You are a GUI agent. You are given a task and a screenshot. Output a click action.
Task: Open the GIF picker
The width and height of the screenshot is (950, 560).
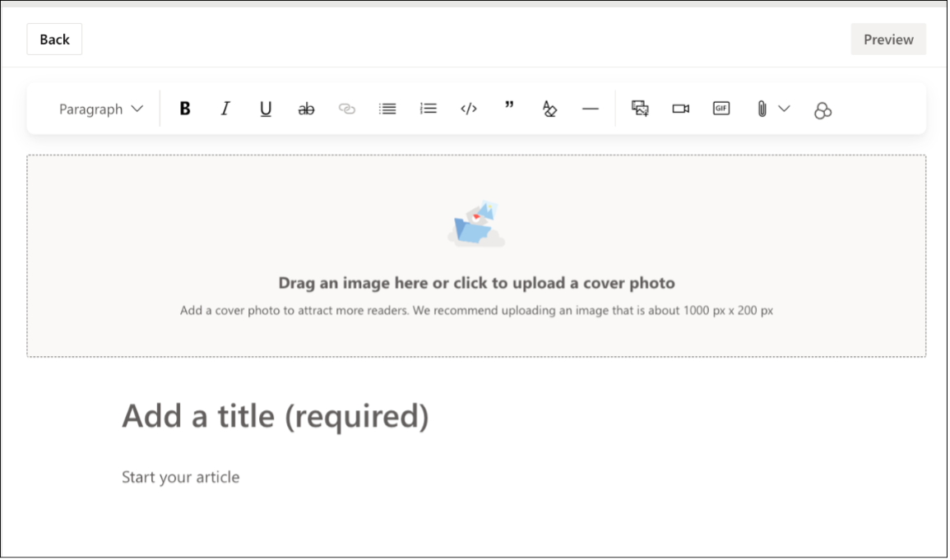(721, 108)
